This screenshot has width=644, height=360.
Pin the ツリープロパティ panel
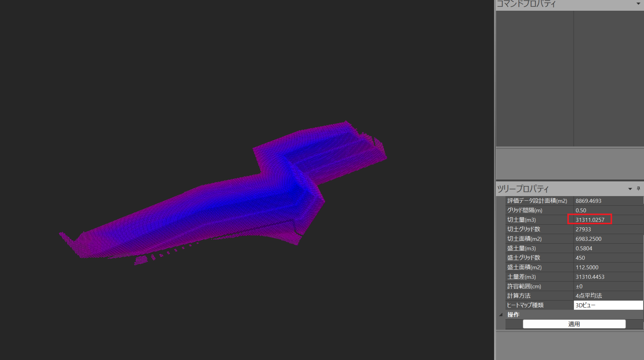[x=638, y=188]
